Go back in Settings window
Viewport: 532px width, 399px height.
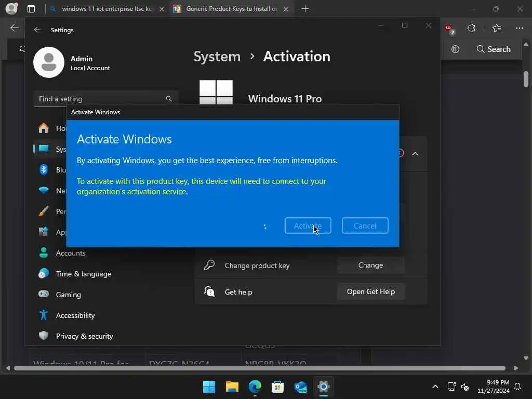37,30
